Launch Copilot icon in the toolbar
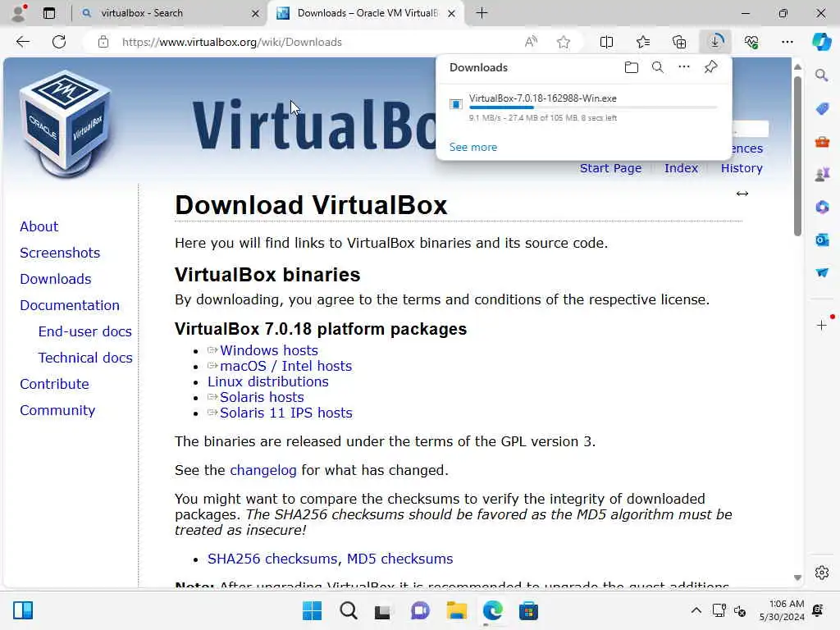Viewport: 840px width, 630px height. (821, 42)
